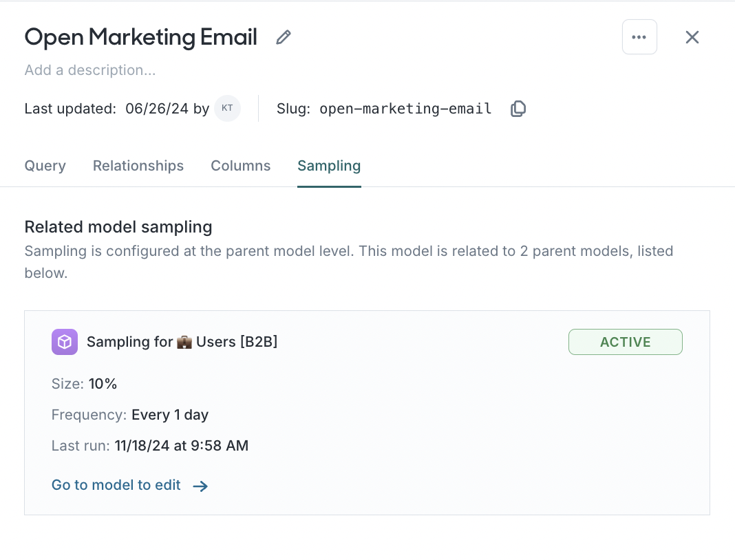This screenshot has width=735, height=560.
Task: Click the Open Marketing Email title
Action: (141, 37)
